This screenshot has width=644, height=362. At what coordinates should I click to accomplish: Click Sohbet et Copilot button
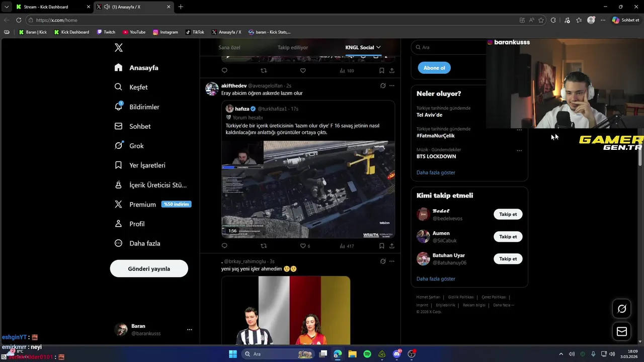(x=626, y=20)
